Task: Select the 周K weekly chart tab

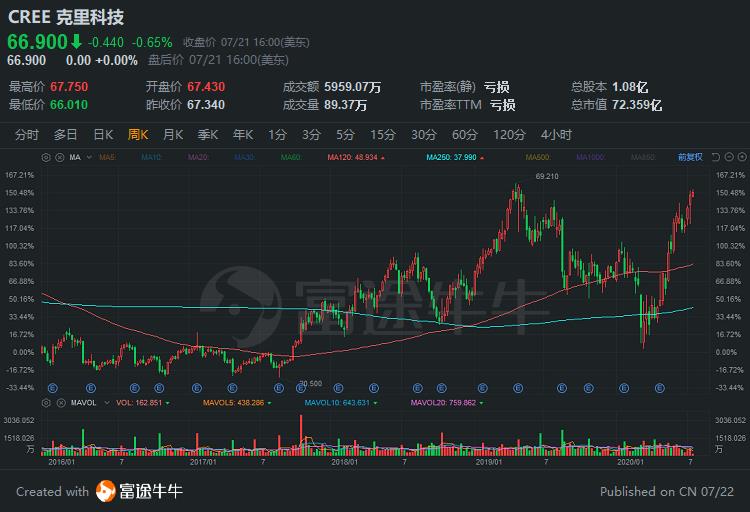Action: coord(138,135)
